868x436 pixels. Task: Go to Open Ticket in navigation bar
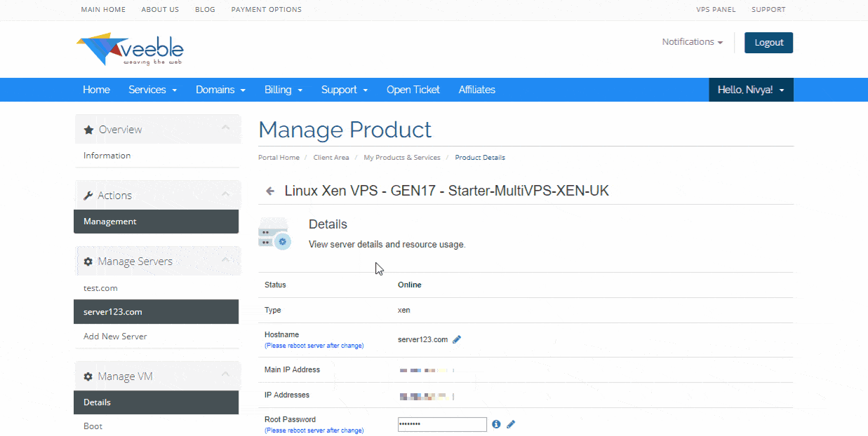point(413,90)
